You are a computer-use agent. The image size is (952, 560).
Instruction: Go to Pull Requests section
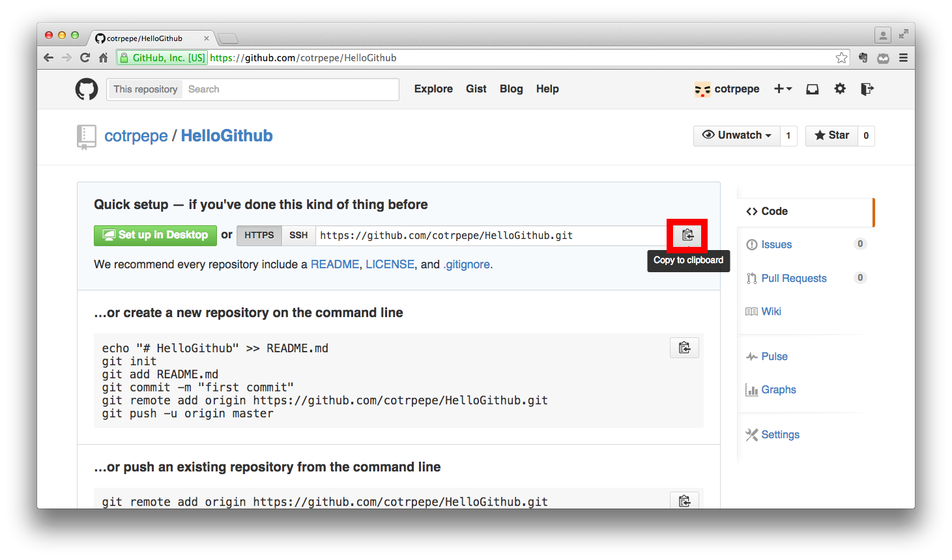tap(794, 279)
